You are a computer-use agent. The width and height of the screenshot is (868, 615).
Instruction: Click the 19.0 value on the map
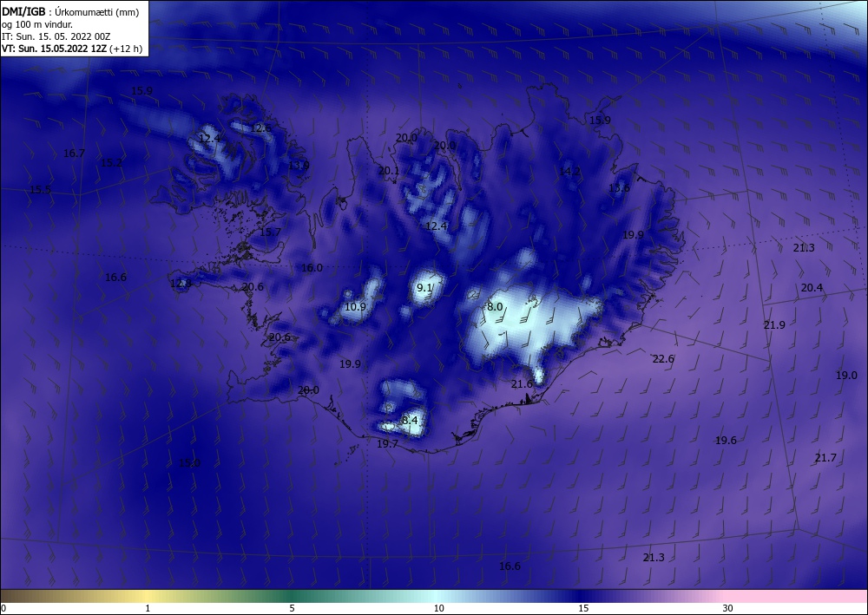pyautogui.click(x=846, y=375)
